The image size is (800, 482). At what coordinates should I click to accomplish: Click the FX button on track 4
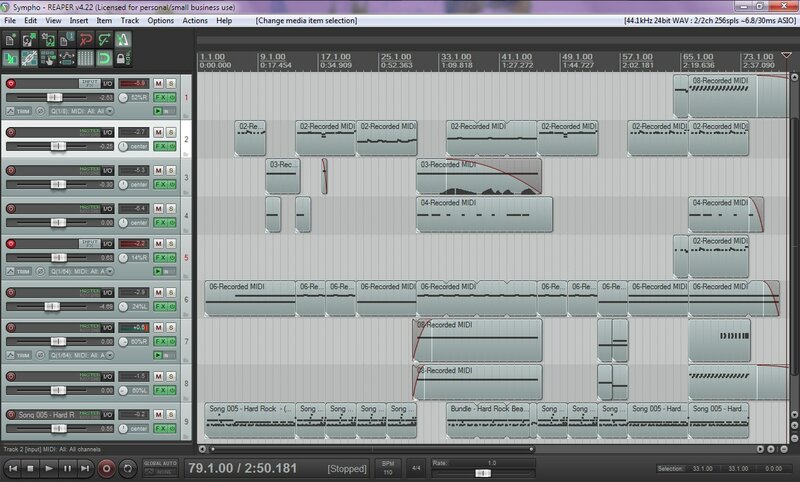160,222
